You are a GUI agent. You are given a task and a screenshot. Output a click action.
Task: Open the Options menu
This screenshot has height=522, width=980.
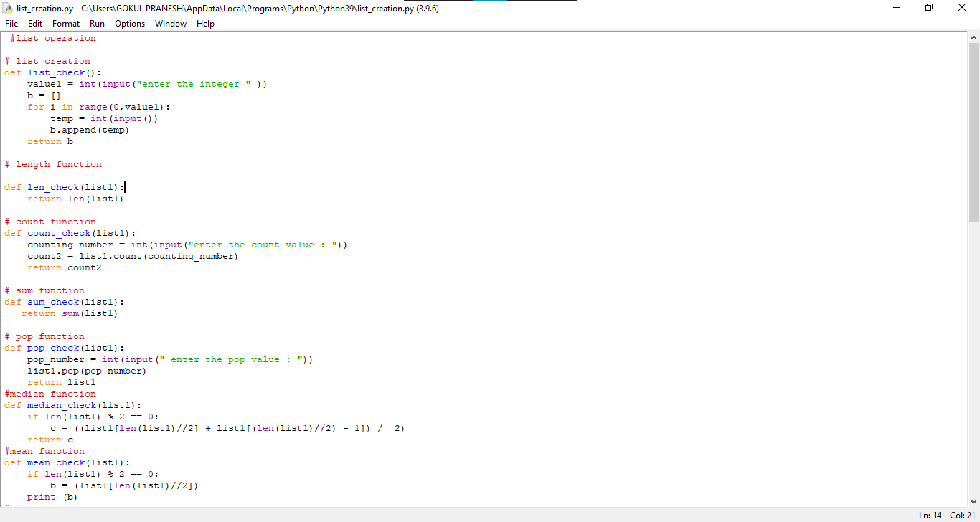(x=130, y=24)
